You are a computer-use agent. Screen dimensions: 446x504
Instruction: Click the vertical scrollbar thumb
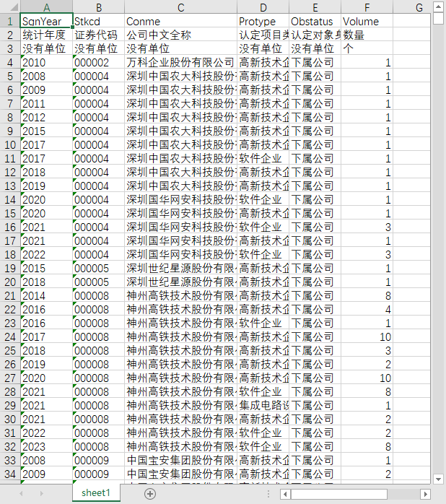438,18
